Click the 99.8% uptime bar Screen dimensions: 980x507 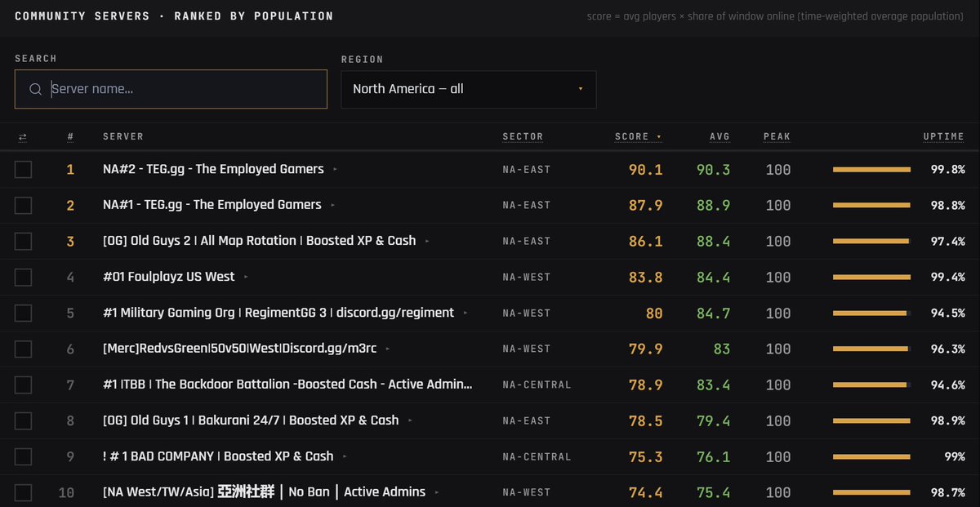pyautogui.click(x=871, y=170)
